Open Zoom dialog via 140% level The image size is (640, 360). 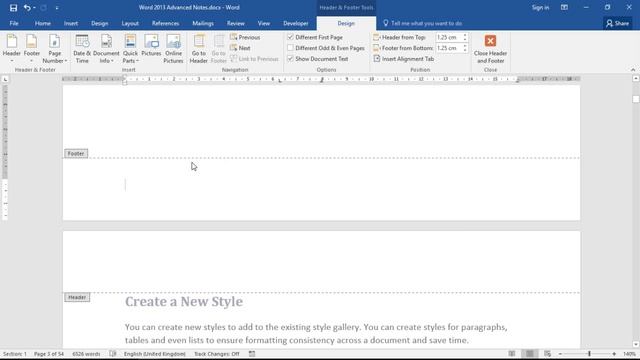[x=629, y=354]
